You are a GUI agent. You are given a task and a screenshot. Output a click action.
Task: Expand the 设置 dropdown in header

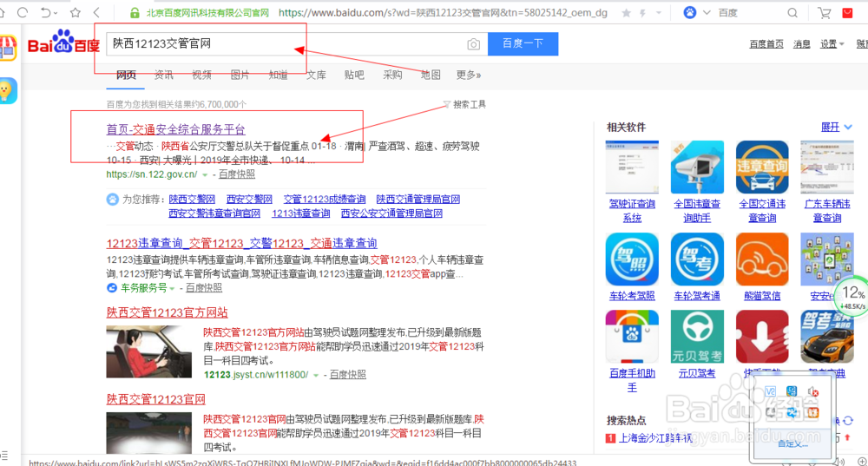click(832, 44)
